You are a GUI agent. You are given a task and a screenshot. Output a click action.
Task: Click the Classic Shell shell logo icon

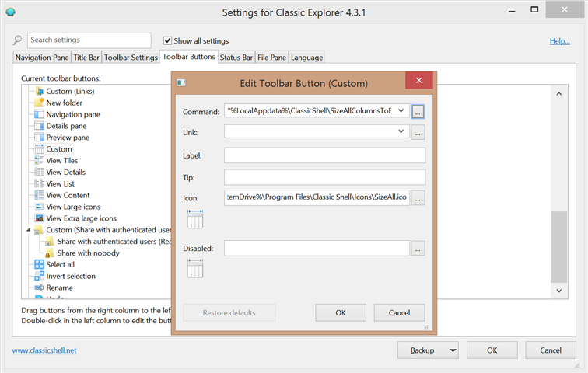[x=11, y=12]
